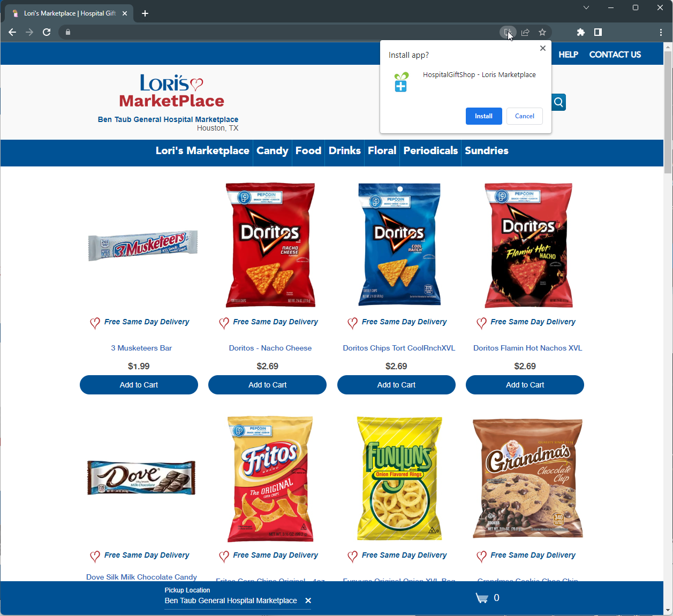Open Doritos Flamin Hot Nachos XVL link
Viewport: 673px width, 616px height.
tap(527, 348)
